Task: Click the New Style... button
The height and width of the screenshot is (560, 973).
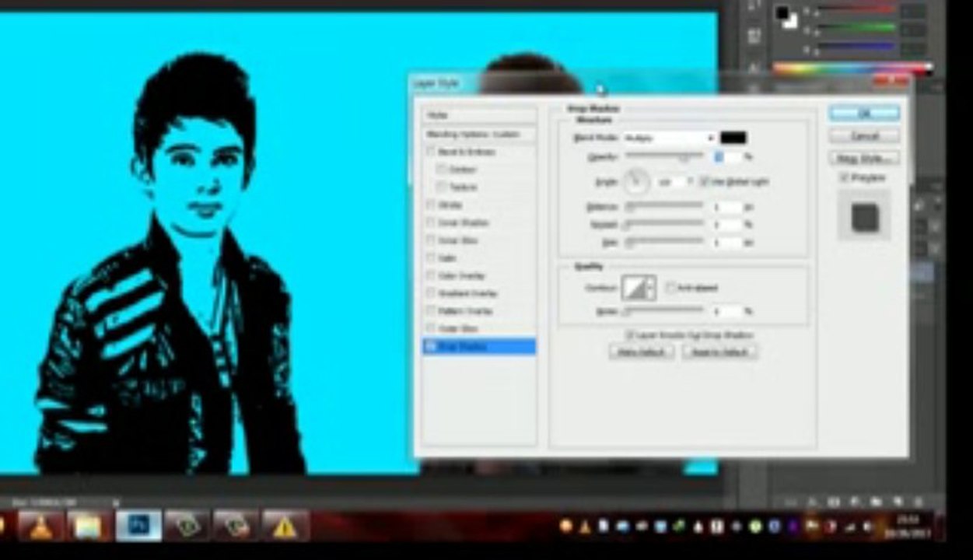Action: (864, 159)
